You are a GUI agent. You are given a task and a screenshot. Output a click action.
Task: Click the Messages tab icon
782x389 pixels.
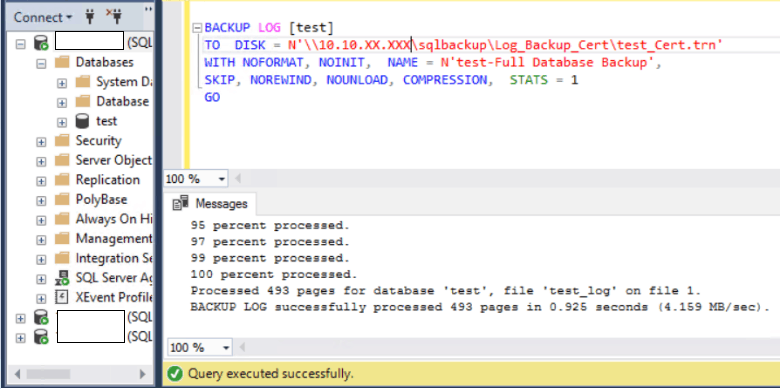tap(181, 203)
